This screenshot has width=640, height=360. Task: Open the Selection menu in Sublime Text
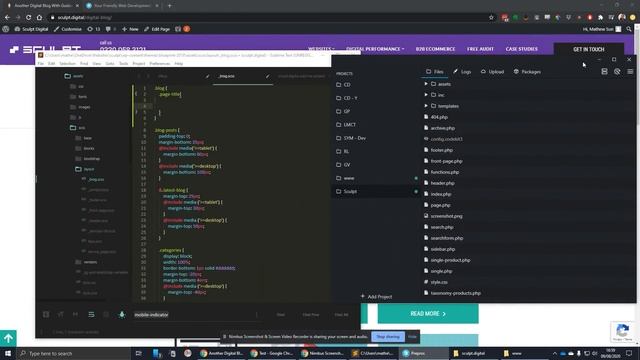tap(67, 64)
